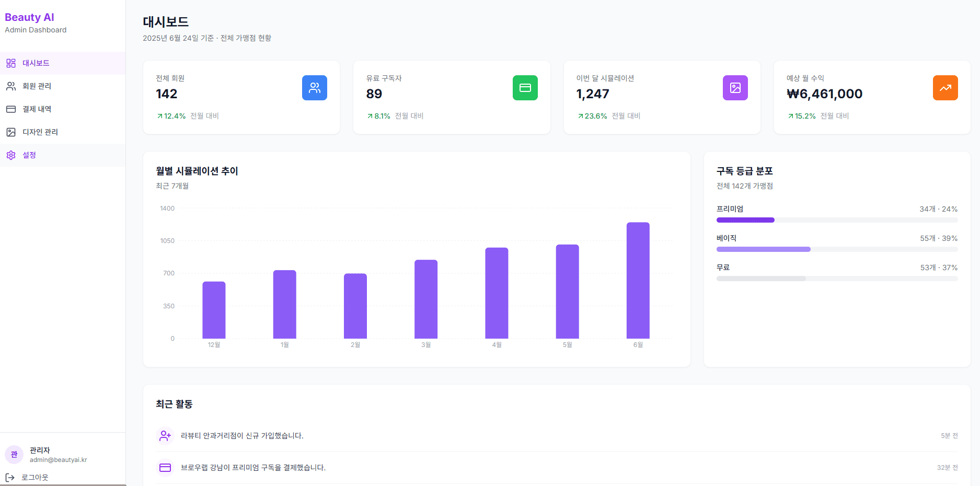Image resolution: width=980 pixels, height=486 pixels.
Task: Click the 3월 bar in the chart
Action: 426,299
